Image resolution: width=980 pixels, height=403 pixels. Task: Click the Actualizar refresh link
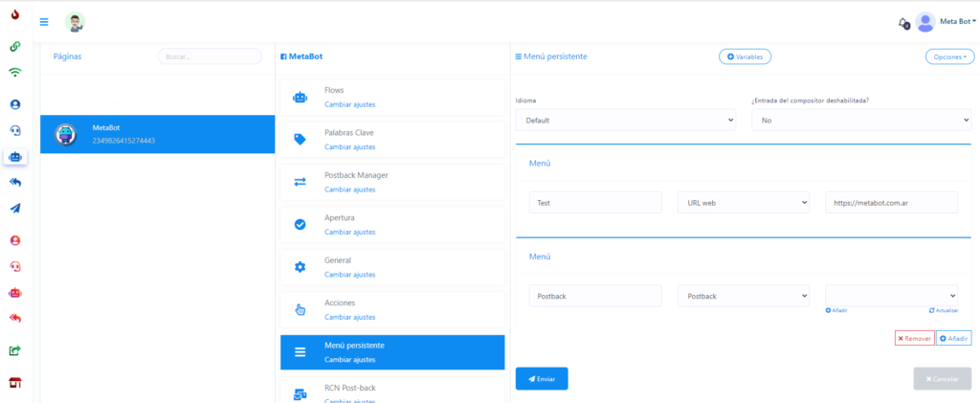tap(943, 310)
